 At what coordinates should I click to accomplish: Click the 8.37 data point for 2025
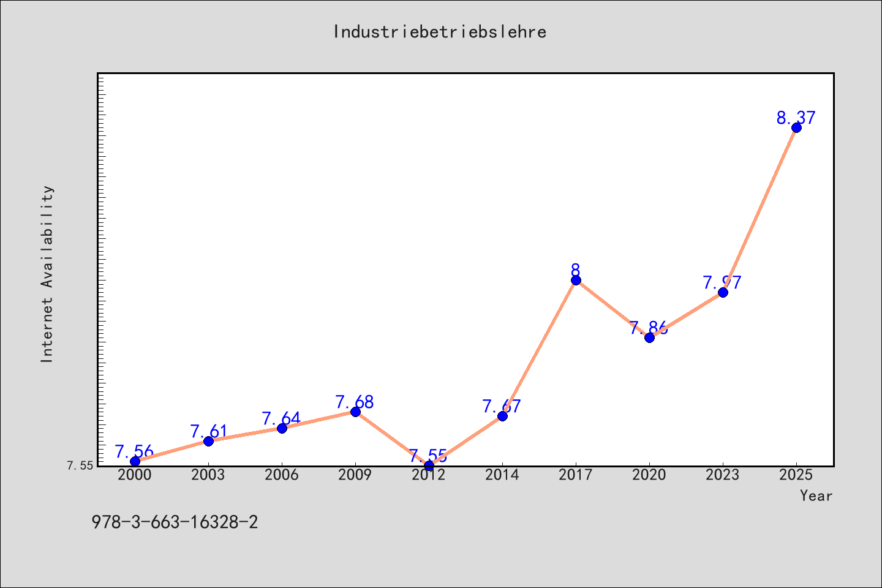point(796,127)
